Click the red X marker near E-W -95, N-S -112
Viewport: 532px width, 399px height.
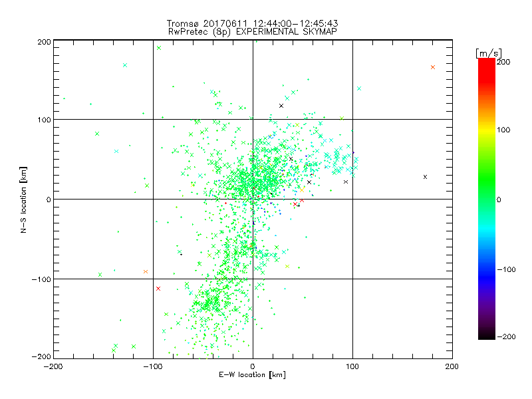coord(158,289)
